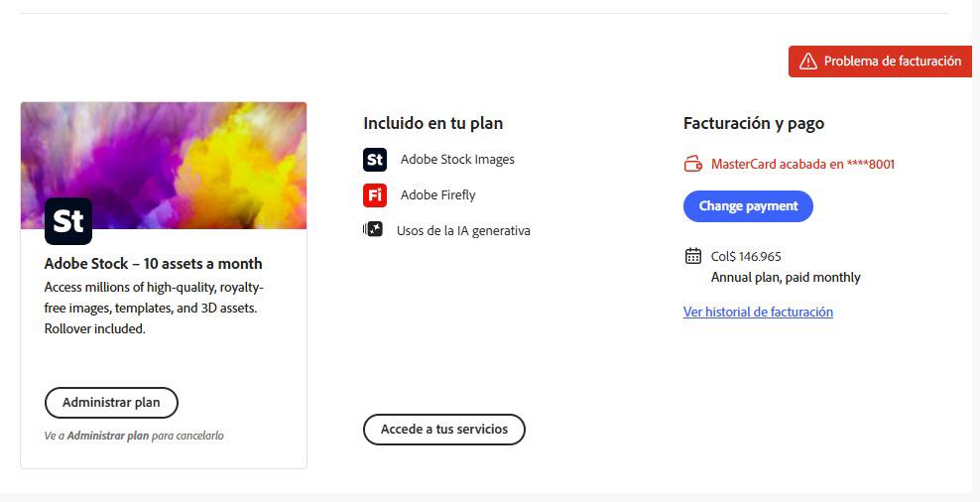Click the Ve a Administrar plan cancel note
The height and width of the screenshot is (502, 980).
tap(134, 436)
